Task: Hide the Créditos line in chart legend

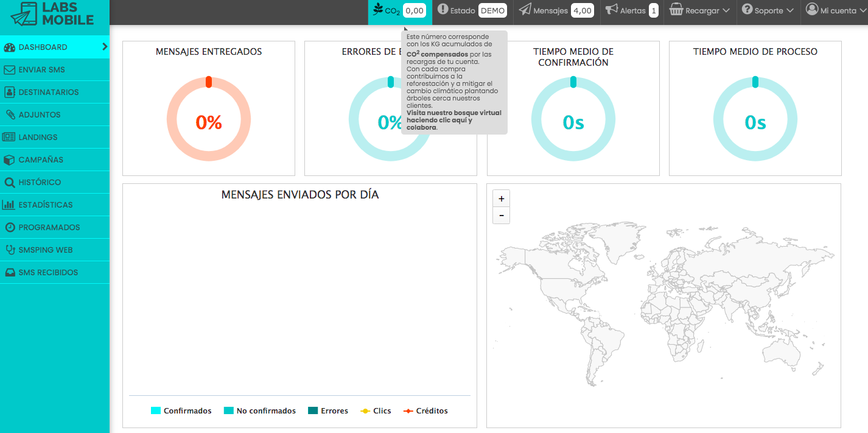Action: point(425,411)
